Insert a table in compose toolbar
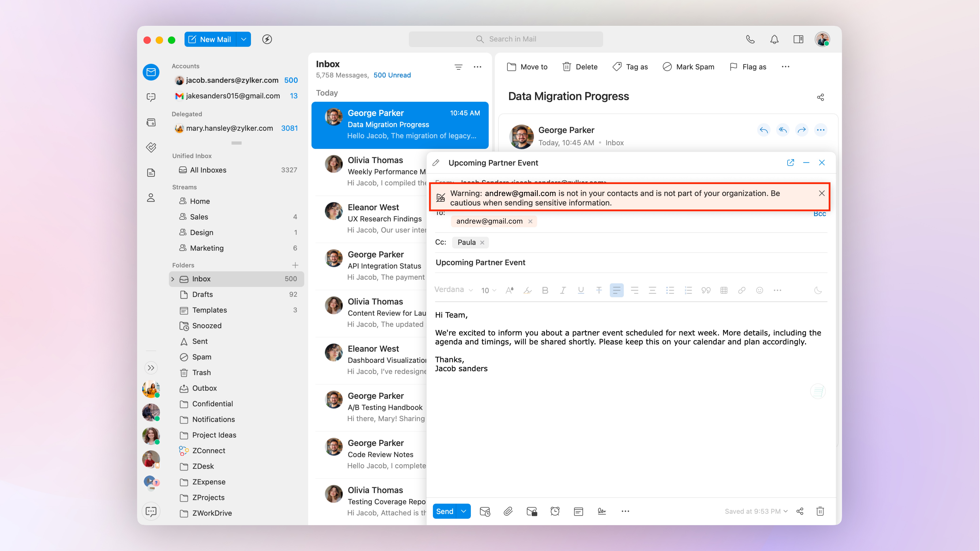This screenshot has width=980, height=551. (724, 290)
